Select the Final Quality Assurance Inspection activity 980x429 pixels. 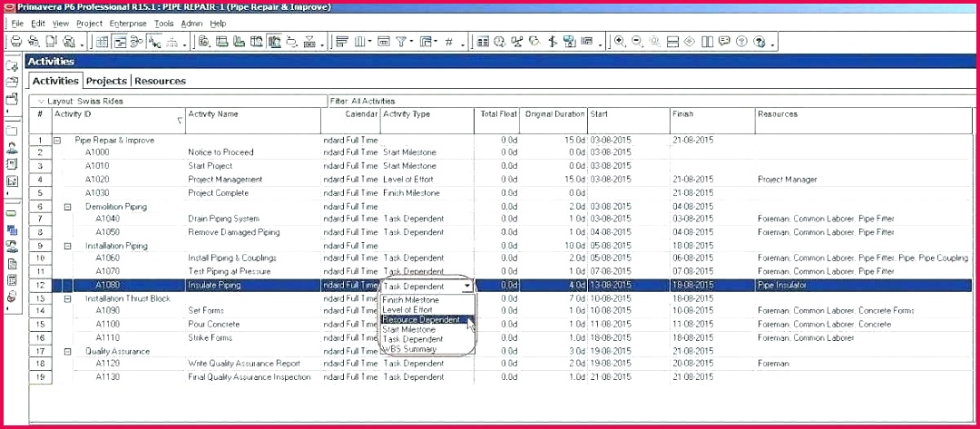pos(249,377)
